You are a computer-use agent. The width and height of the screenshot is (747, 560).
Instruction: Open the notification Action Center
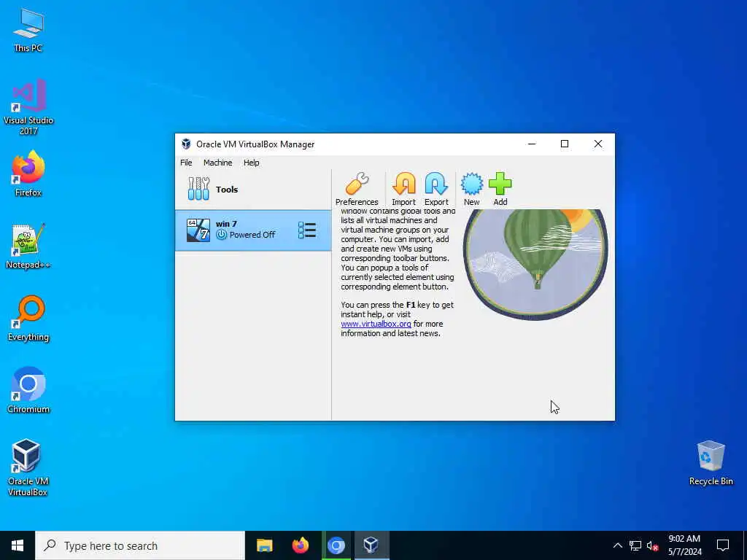[x=723, y=545]
